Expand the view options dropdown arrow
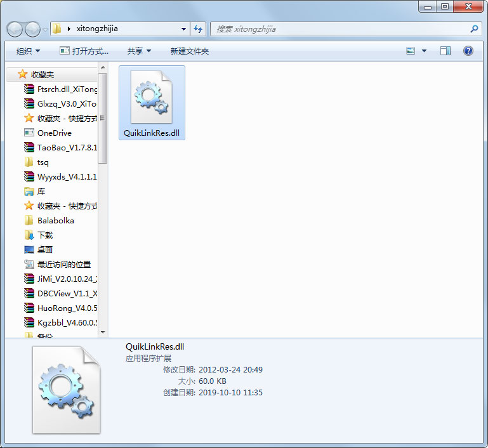Viewport: 488px width, 448px height. click(424, 51)
